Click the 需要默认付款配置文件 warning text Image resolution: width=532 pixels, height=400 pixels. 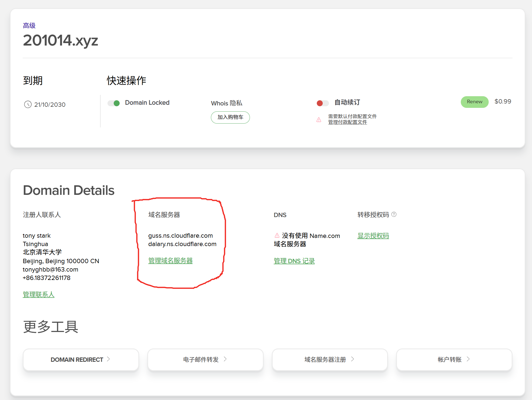pyautogui.click(x=352, y=116)
